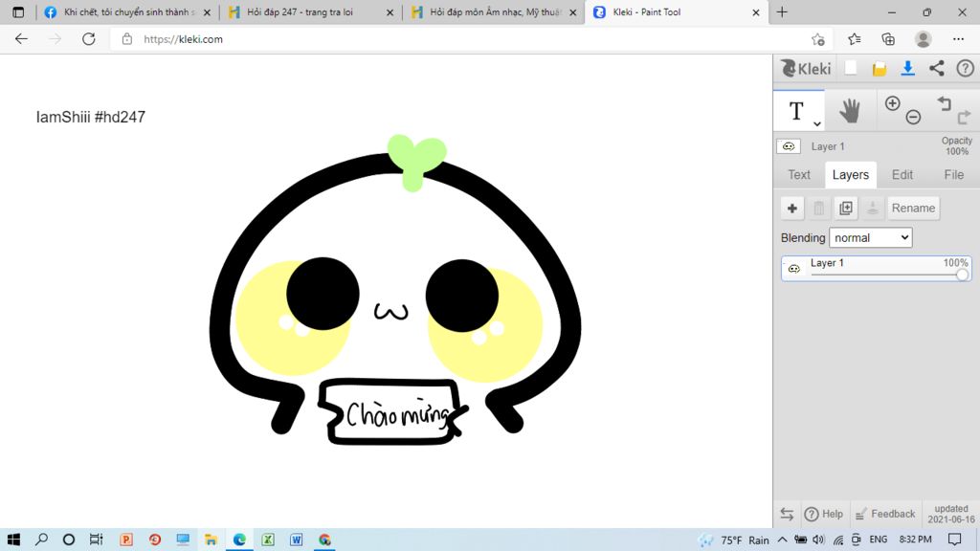Open browser settings and more menu

(958, 38)
